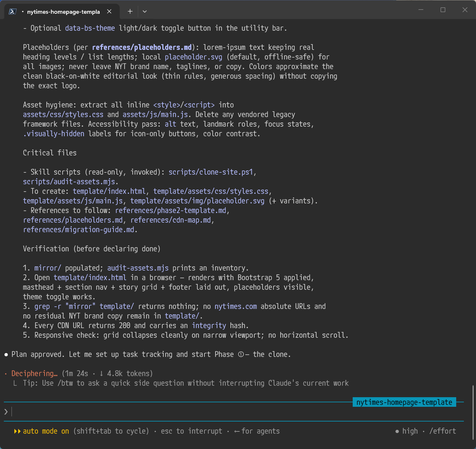
Task: Click the 'Critical files' heading
Action: (x=50, y=153)
